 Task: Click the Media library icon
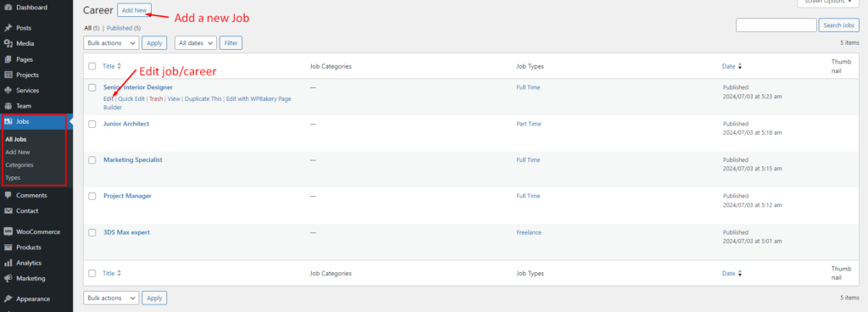click(8, 44)
